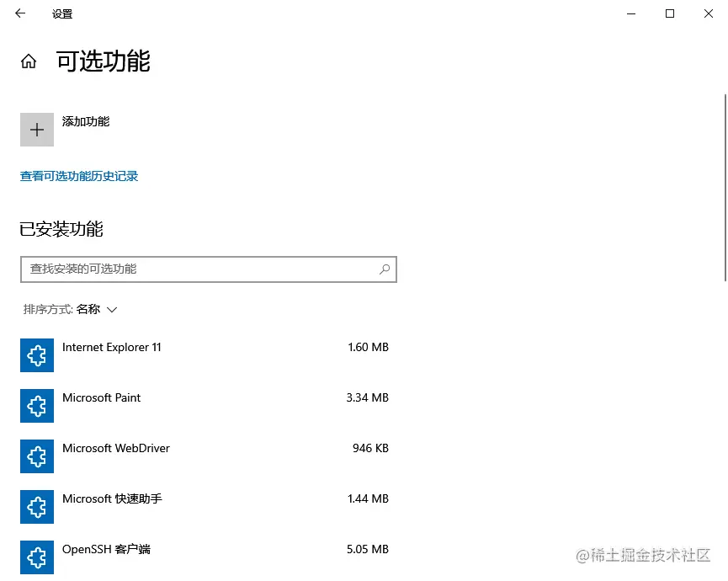Select the Microsoft Paint puzzle icon
Image resolution: width=728 pixels, height=581 pixels.
coord(37,406)
